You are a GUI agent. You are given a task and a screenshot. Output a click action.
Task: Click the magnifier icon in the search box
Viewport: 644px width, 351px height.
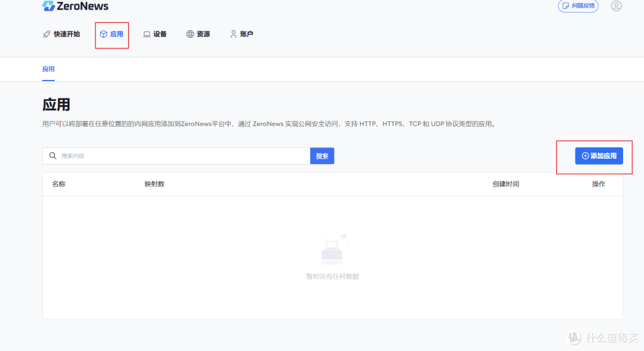(x=52, y=155)
